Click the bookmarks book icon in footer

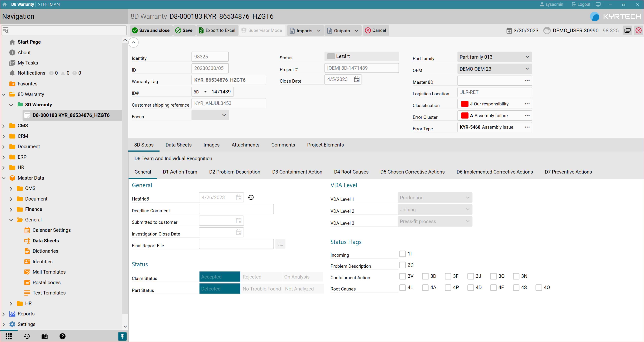pyautogui.click(x=44, y=336)
